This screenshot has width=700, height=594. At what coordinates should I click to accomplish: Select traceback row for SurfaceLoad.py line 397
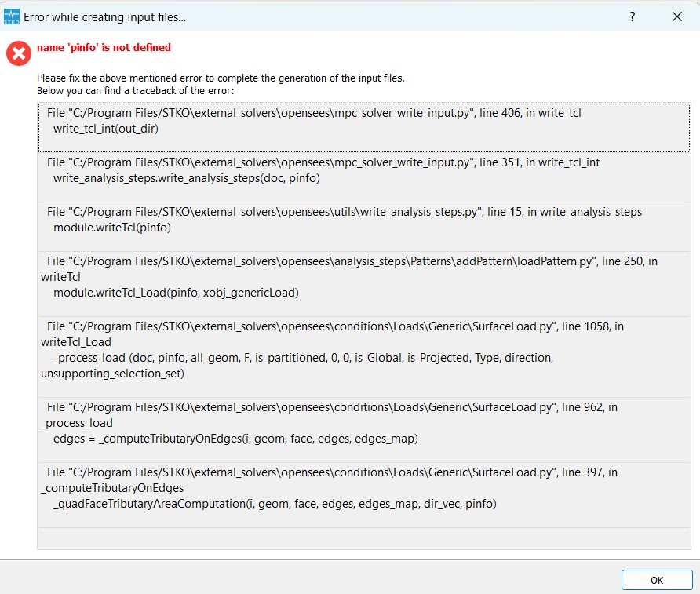364,495
